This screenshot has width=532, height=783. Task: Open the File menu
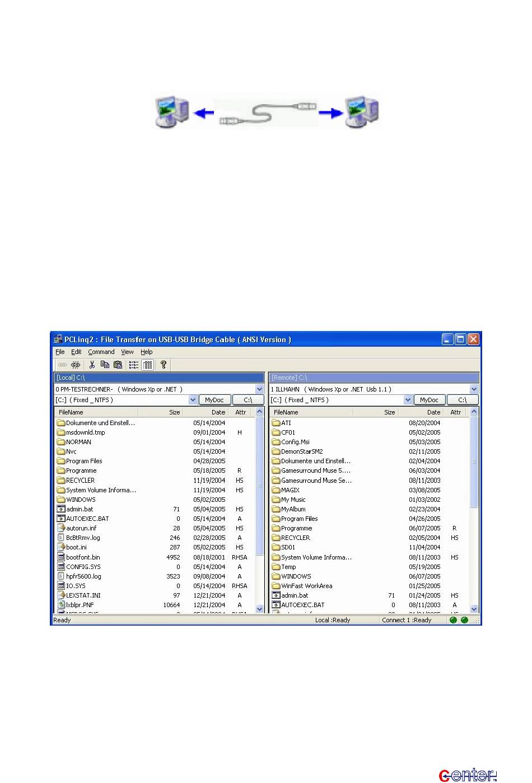[x=60, y=352]
